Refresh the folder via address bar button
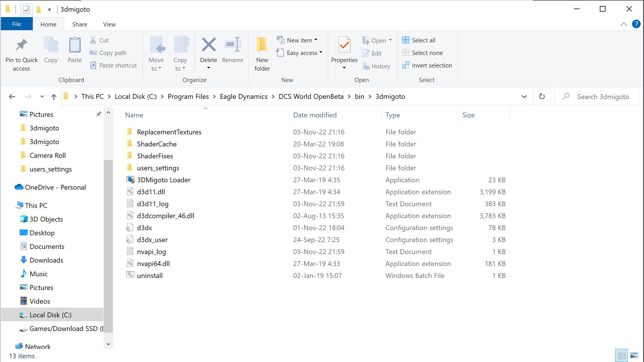Viewport: 644px width, 362px height. [542, 97]
